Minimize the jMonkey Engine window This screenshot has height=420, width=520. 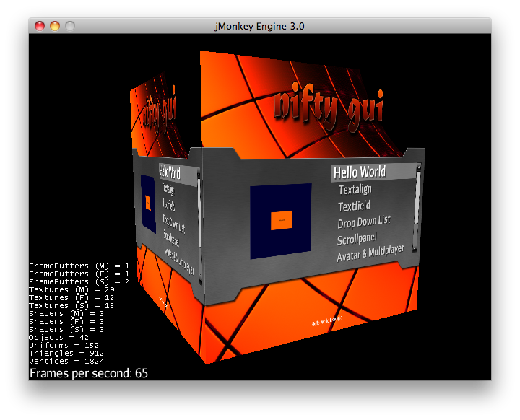55,26
